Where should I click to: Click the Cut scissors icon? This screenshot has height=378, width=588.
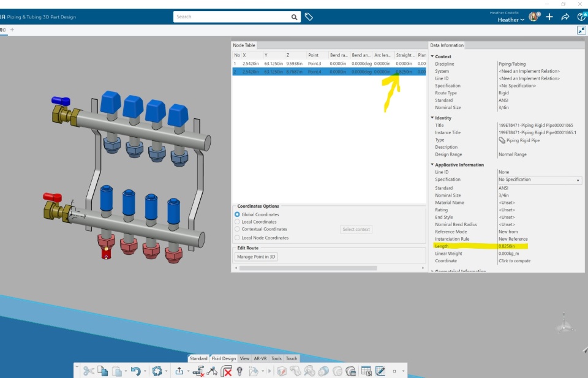click(88, 371)
